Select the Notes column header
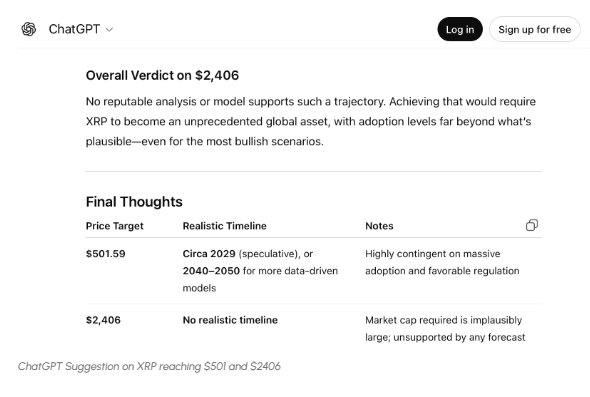This screenshot has height=397, width=590. (x=379, y=226)
